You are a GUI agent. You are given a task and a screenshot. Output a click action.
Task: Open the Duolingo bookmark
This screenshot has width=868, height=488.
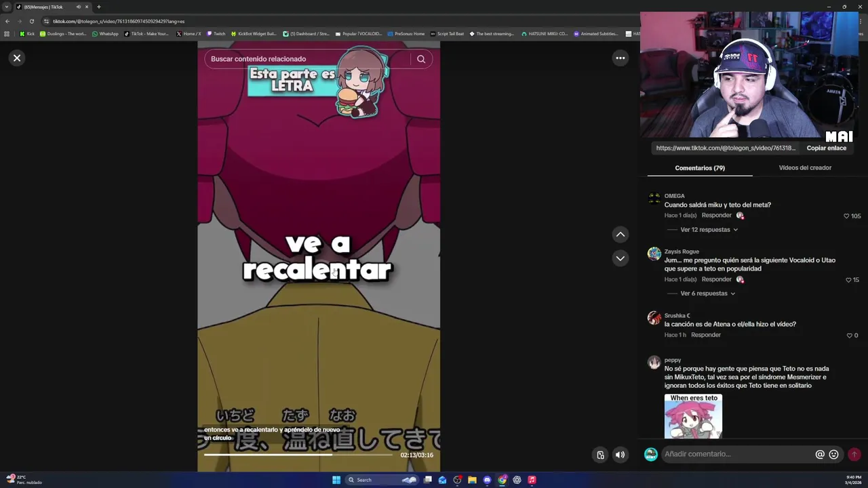(x=63, y=34)
